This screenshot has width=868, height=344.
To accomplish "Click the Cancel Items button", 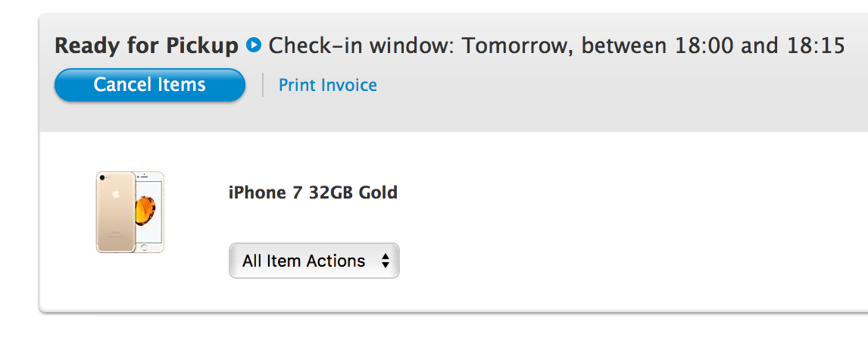I will 149,86.
